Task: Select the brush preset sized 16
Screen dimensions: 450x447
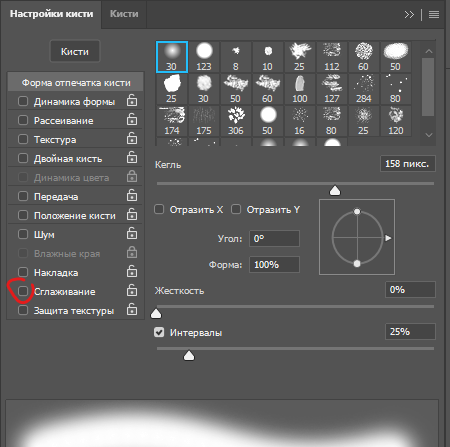Action: pyautogui.click(x=300, y=121)
